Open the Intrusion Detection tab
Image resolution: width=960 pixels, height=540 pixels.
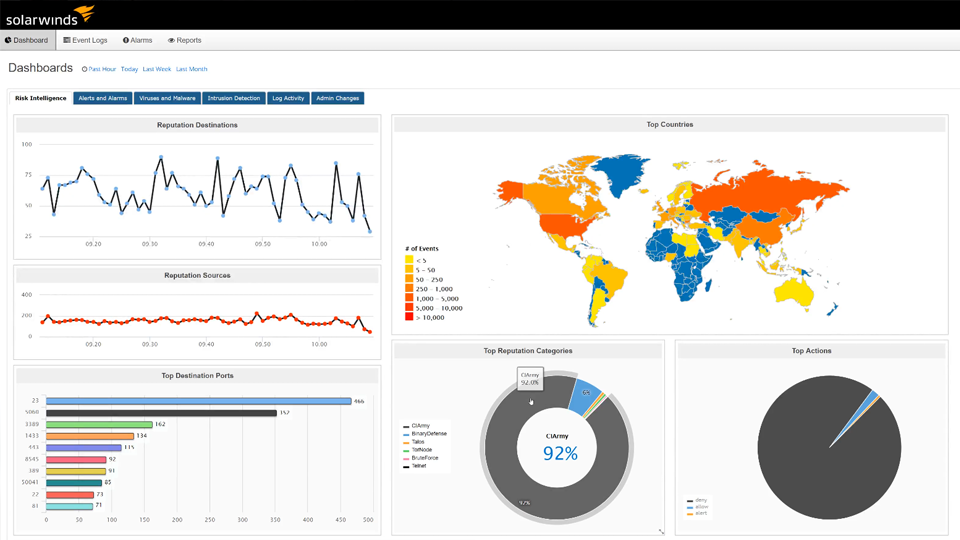(x=233, y=98)
